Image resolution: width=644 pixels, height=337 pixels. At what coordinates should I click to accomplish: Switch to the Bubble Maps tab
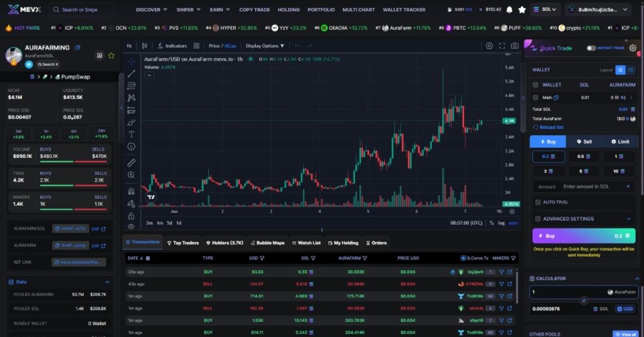268,243
